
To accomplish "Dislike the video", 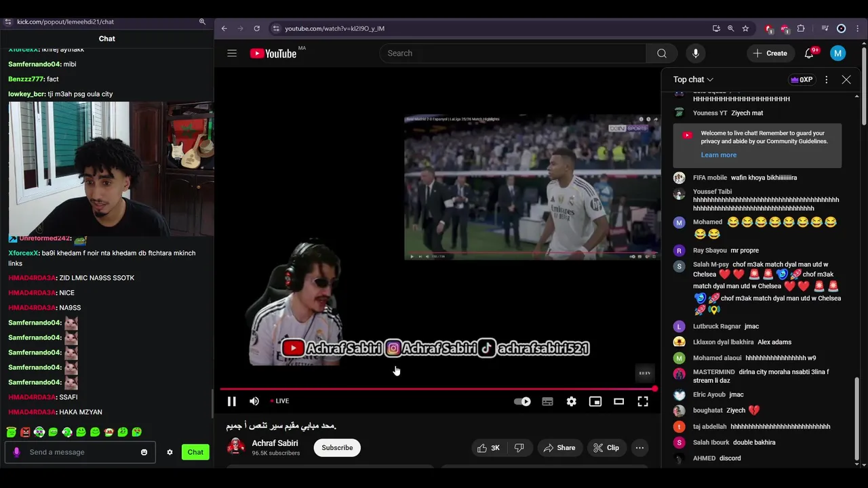I will click(519, 448).
